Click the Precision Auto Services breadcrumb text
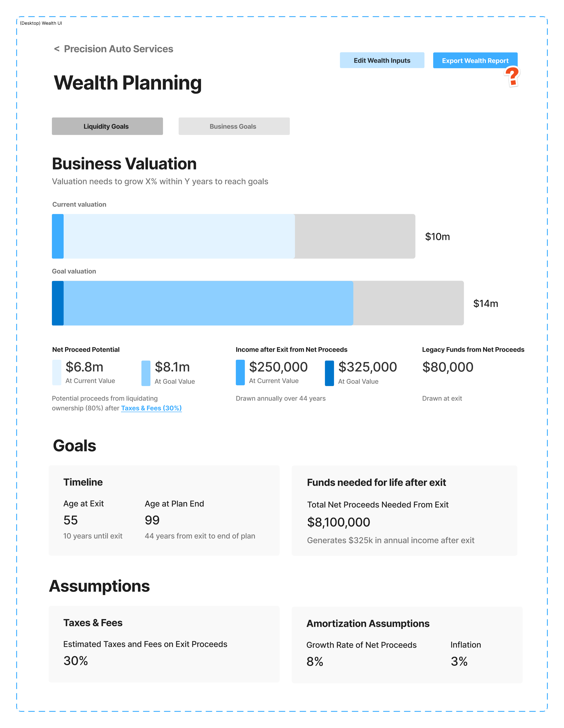The width and height of the screenshot is (564, 728). [x=118, y=49]
